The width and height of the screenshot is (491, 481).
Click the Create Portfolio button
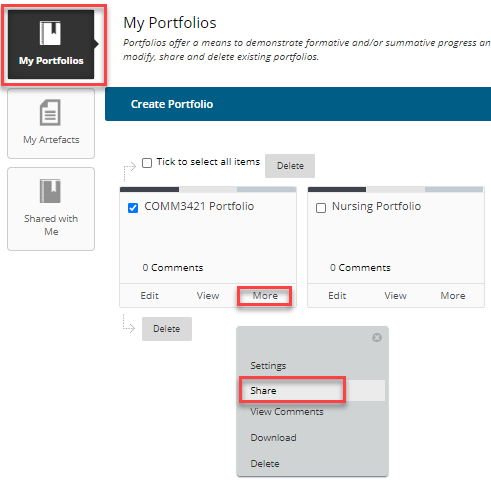[172, 104]
